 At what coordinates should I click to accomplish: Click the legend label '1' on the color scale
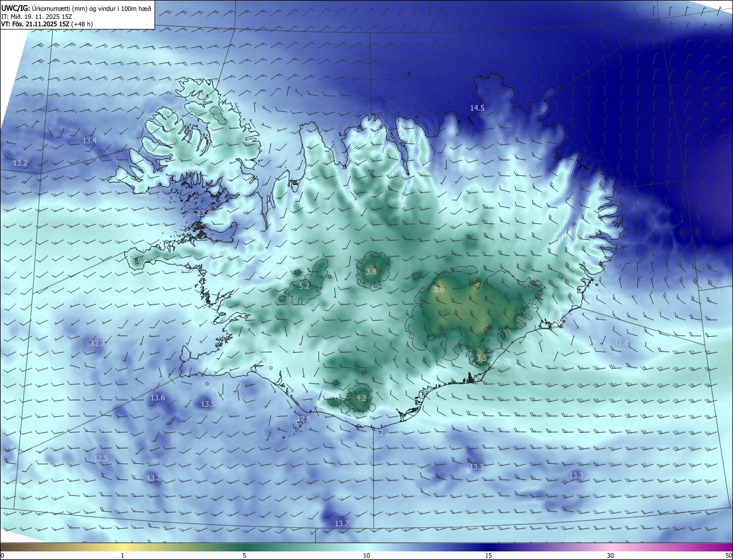[x=123, y=556]
